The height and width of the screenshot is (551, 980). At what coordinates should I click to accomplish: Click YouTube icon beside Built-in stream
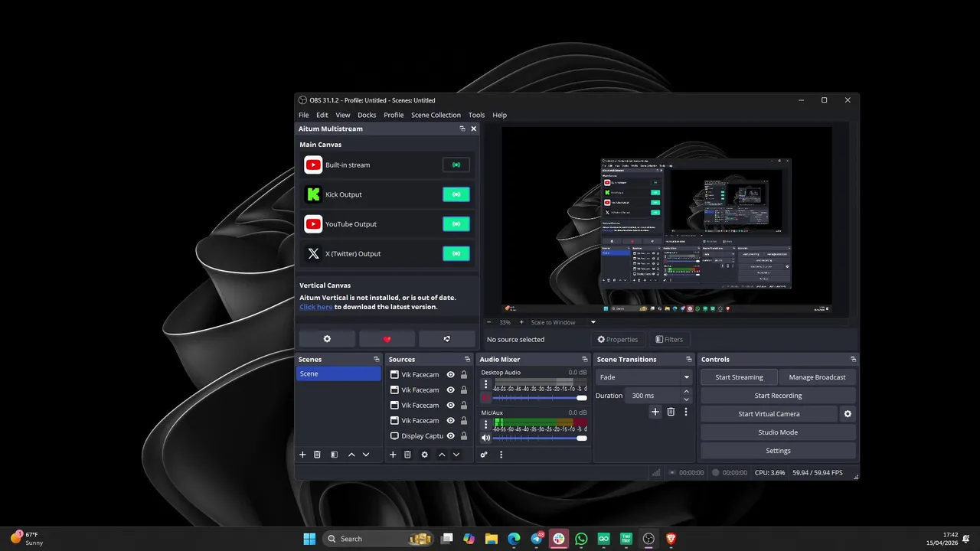point(313,165)
